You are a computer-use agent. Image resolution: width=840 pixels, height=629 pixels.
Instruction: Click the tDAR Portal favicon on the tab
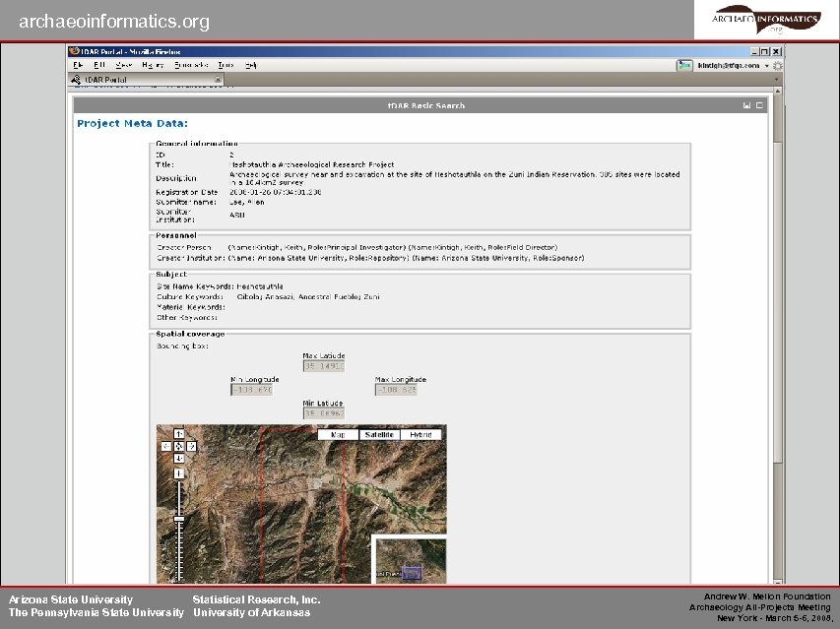75,79
